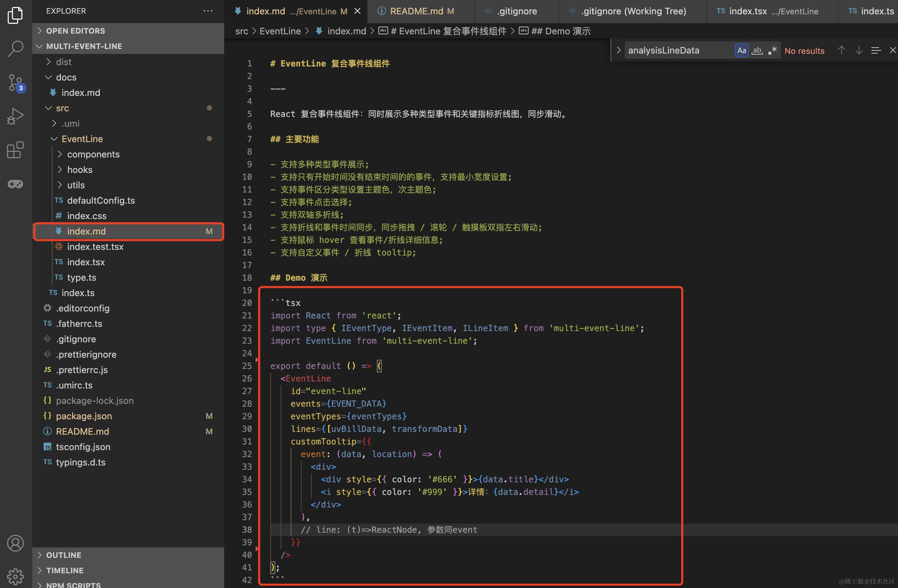Go to next match arrow in find widget

point(859,50)
